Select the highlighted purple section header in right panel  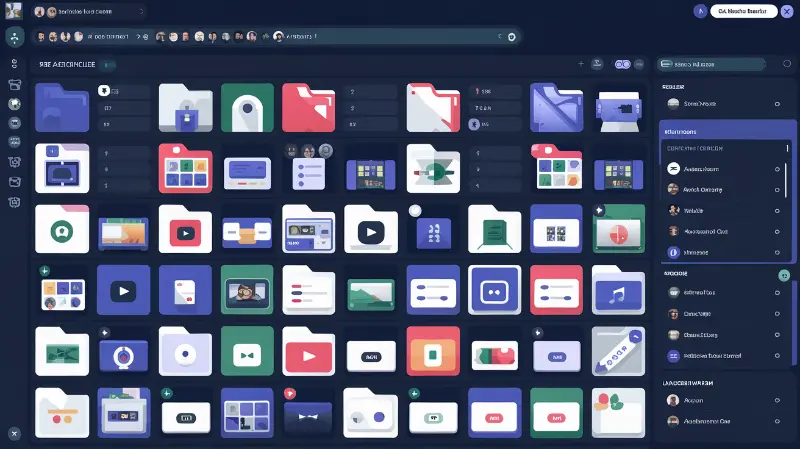pos(727,131)
